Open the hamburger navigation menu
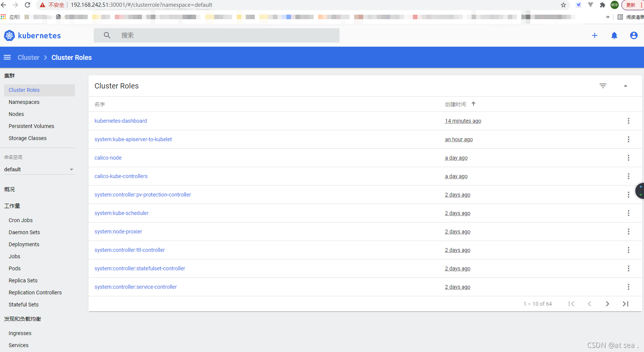 click(7, 57)
